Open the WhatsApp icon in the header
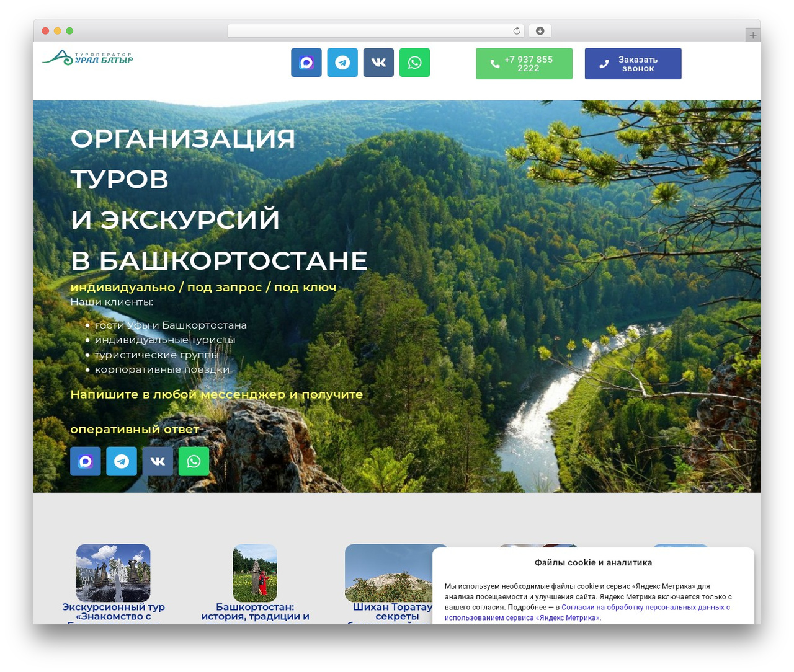794x672 pixels. (414, 63)
